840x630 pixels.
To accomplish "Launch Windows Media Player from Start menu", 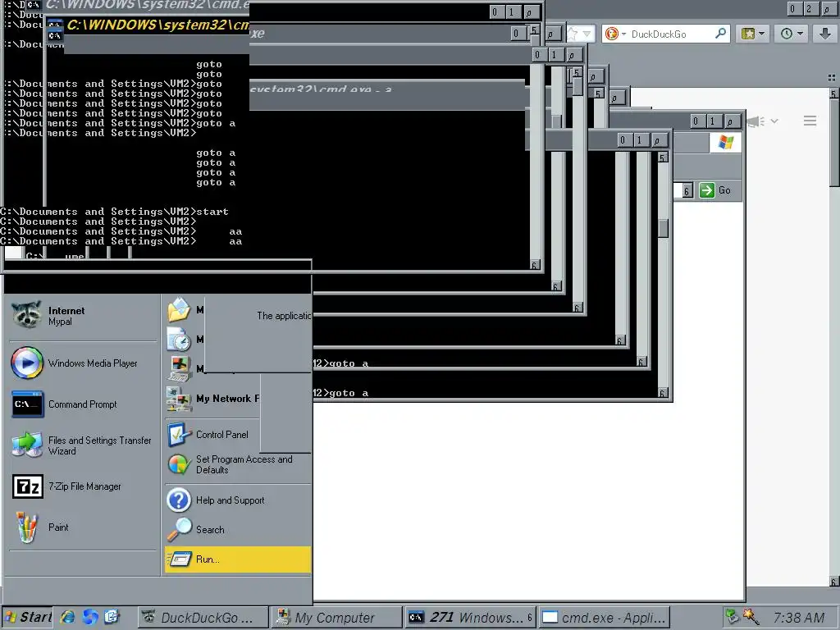I will pos(83,363).
